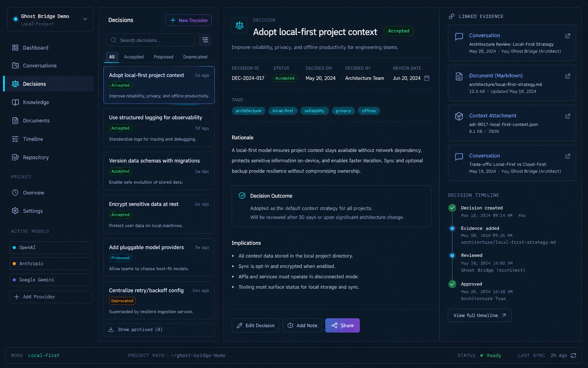Viewport: 588px width, 368px height.
Task: Switch to the Accepted tab
Action: 134,57
